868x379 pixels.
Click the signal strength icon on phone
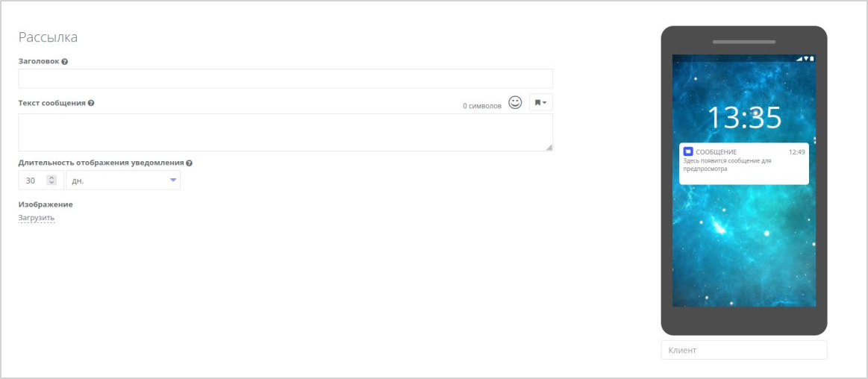coord(799,59)
